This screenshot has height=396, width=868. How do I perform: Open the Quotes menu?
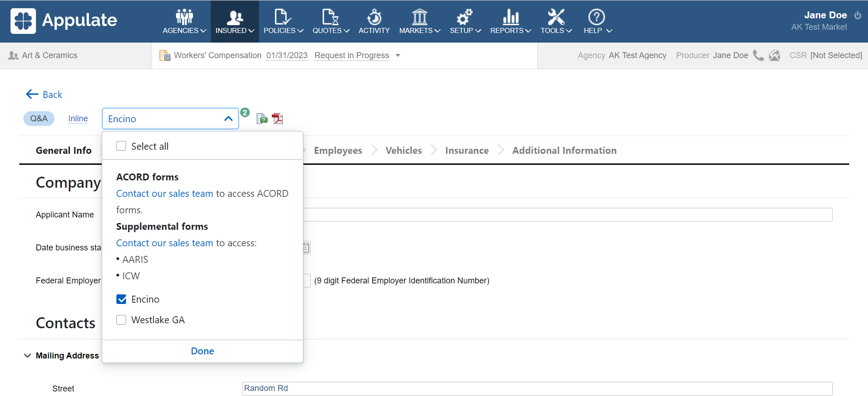tap(331, 22)
